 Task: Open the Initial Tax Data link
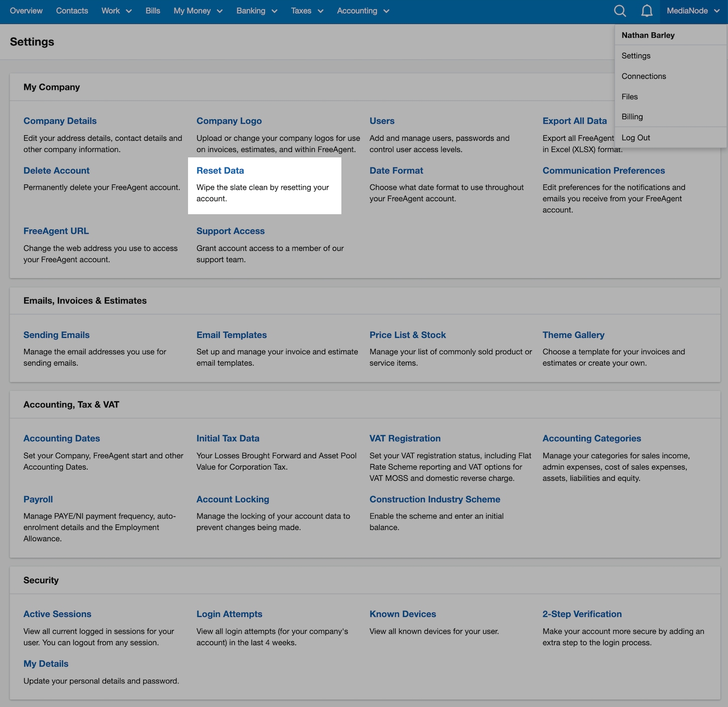point(228,438)
